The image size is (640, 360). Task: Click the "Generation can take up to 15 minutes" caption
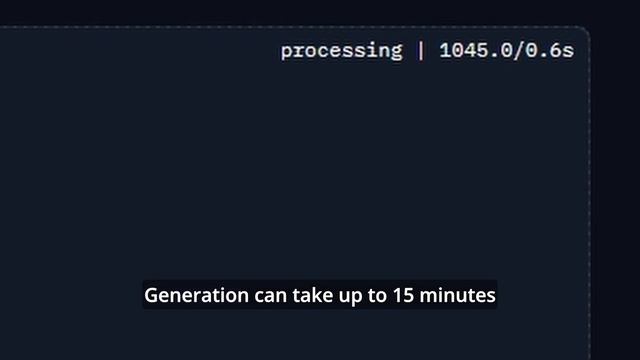coord(320,295)
